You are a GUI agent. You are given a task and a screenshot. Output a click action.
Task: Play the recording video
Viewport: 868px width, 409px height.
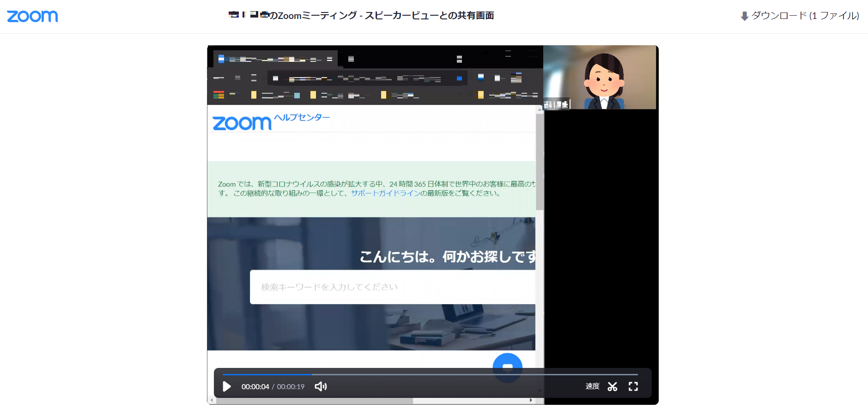pos(227,386)
